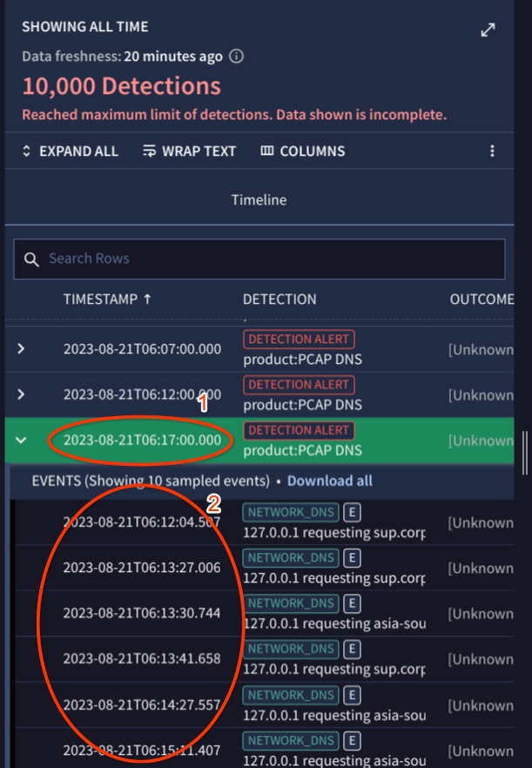Click the magnifier icon in search box
This screenshot has width=532, height=768.
point(32,259)
